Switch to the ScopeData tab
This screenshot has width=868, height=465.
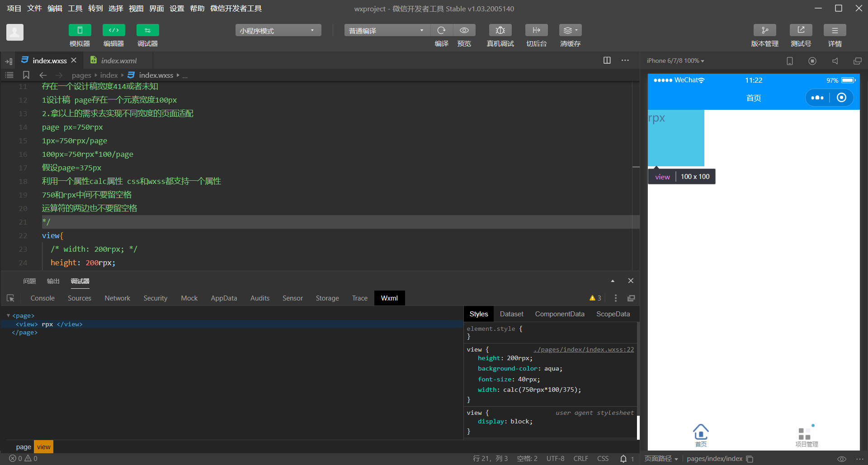tap(613, 314)
